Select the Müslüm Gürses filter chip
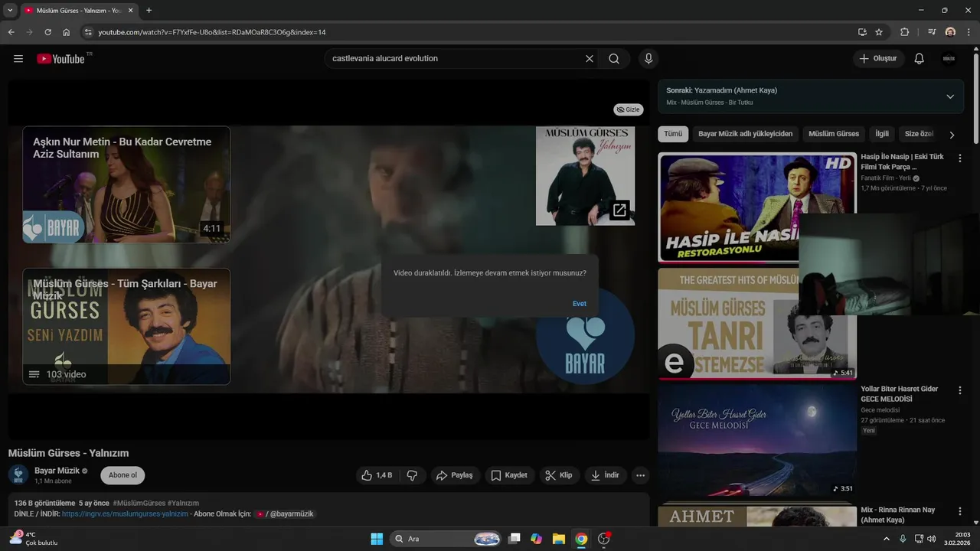980x551 pixels. pos(834,134)
